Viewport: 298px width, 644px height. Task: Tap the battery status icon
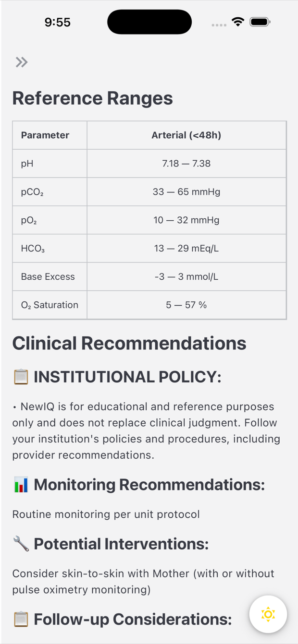point(260,22)
